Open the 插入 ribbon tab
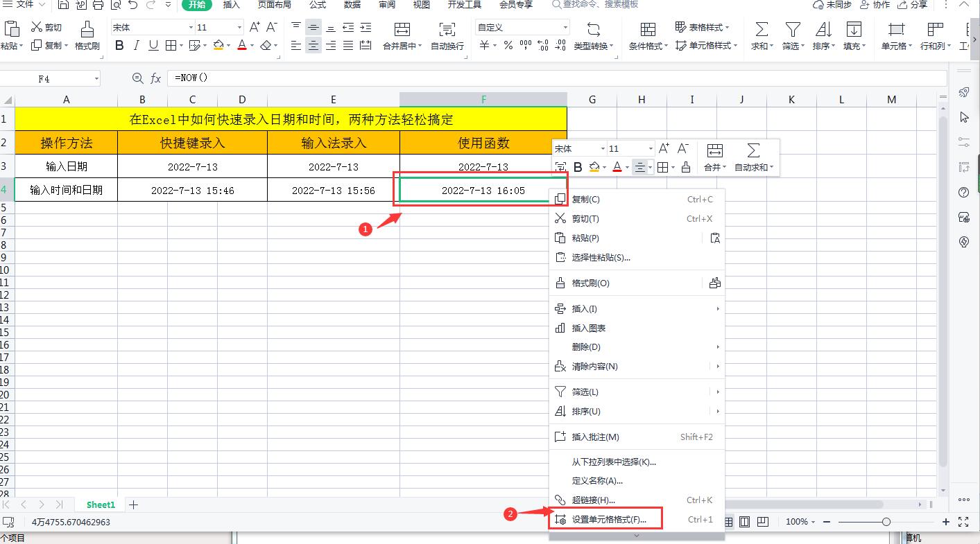Viewport: 980px width, 544px height. tap(231, 5)
